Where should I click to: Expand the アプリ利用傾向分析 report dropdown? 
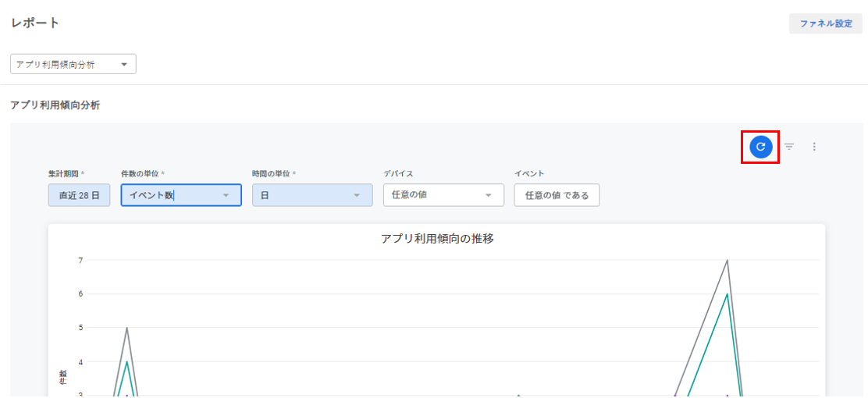tap(73, 64)
